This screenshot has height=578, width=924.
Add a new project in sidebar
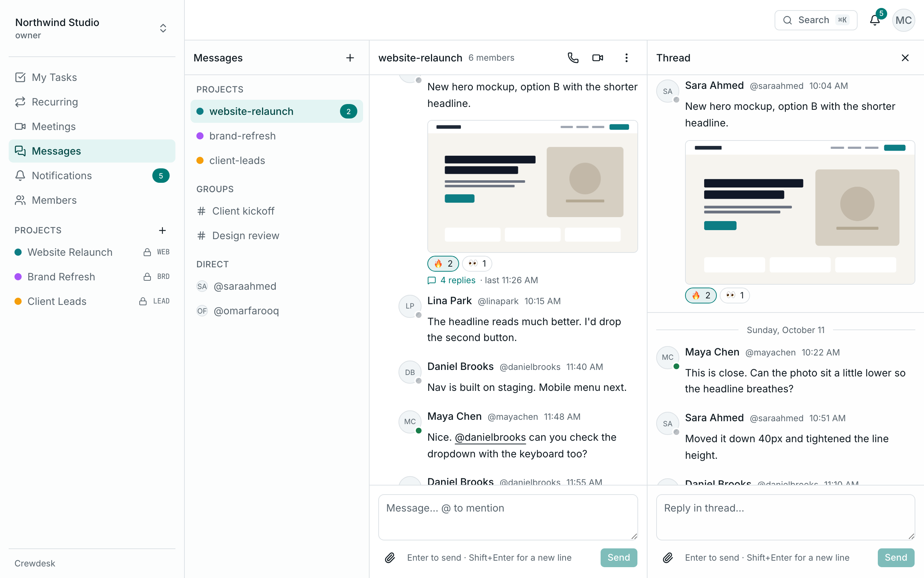(162, 230)
